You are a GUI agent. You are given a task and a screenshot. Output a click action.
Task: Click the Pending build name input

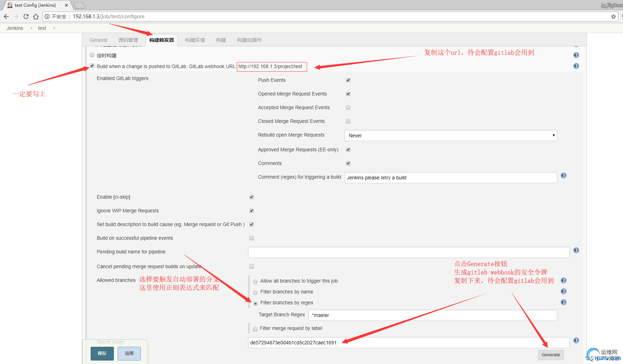409,252
